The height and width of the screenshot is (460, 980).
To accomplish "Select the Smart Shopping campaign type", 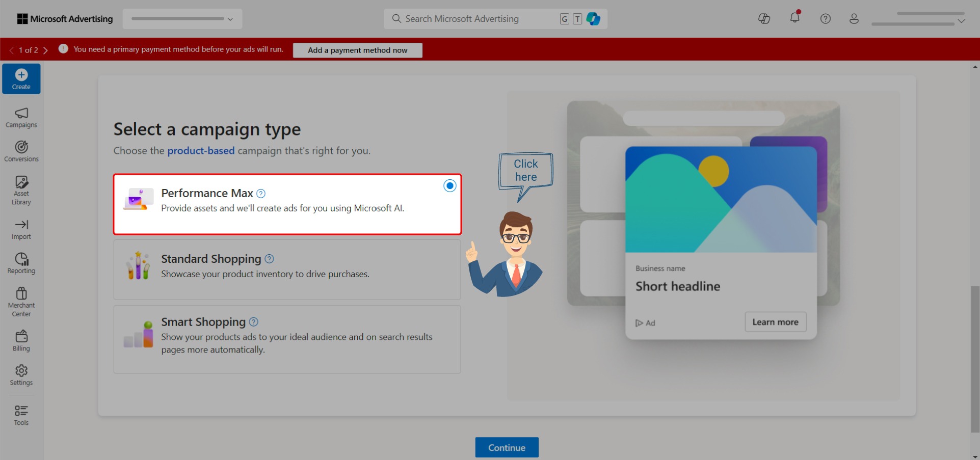I will (287, 336).
